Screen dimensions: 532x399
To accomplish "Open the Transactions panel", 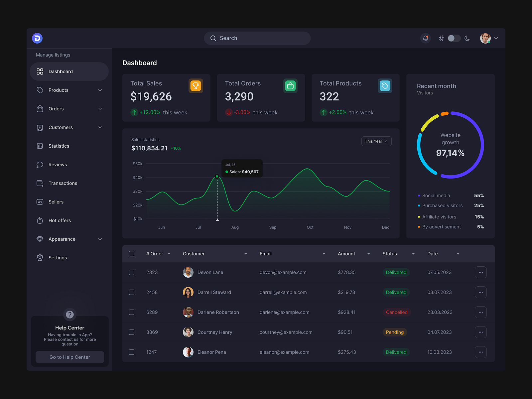I will tap(63, 183).
